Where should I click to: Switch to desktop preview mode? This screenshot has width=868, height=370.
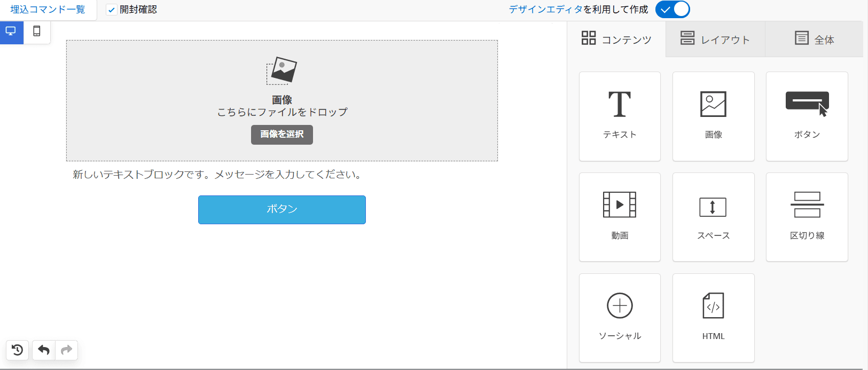click(11, 32)
